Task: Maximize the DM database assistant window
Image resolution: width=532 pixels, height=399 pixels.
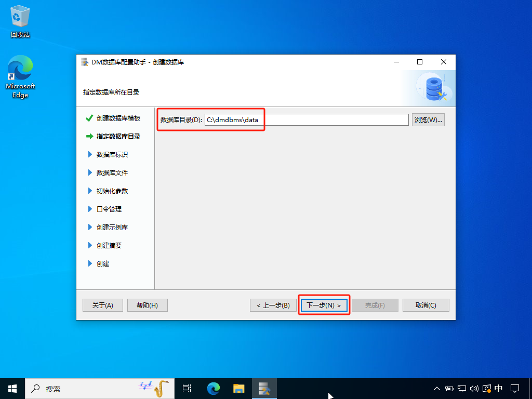Action: [420, 62]
